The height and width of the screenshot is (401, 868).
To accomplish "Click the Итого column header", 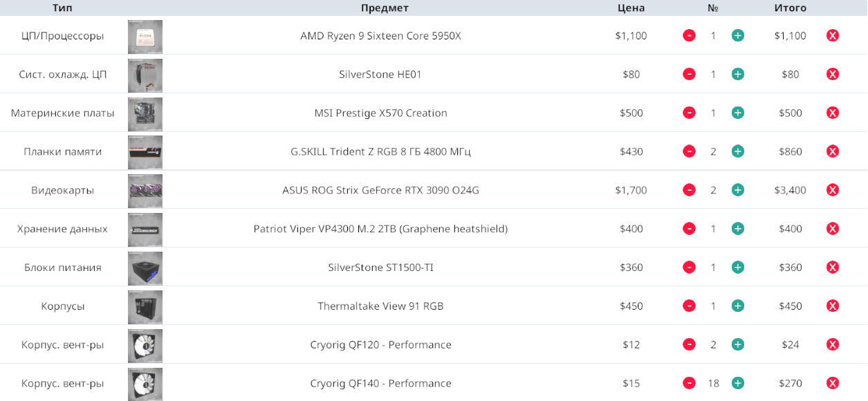I will pyautogui.click(x=791, y=8).
